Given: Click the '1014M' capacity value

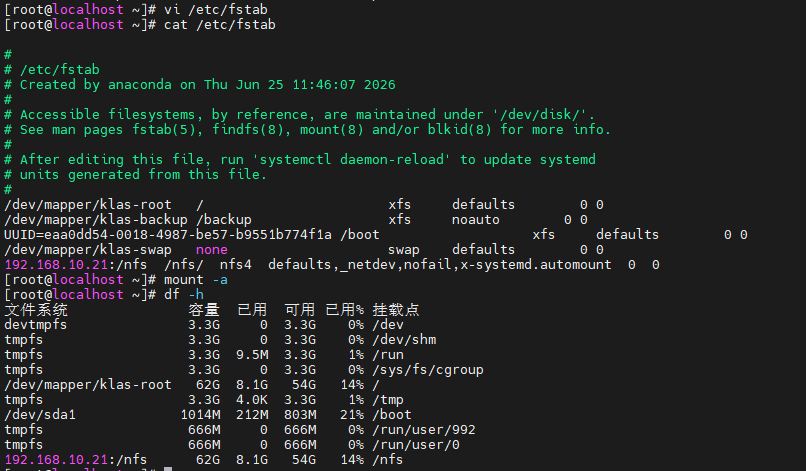Looking at the screenshot, I should 200,414.
